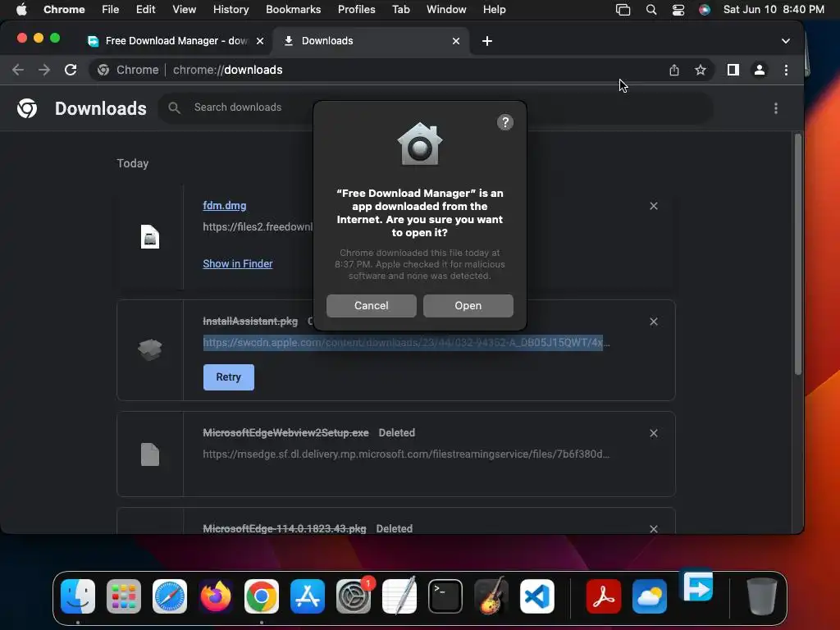Open Visual Studio Code from the Dock
The width and height of the screenshot is (840, 630).
tap(537, 596)
